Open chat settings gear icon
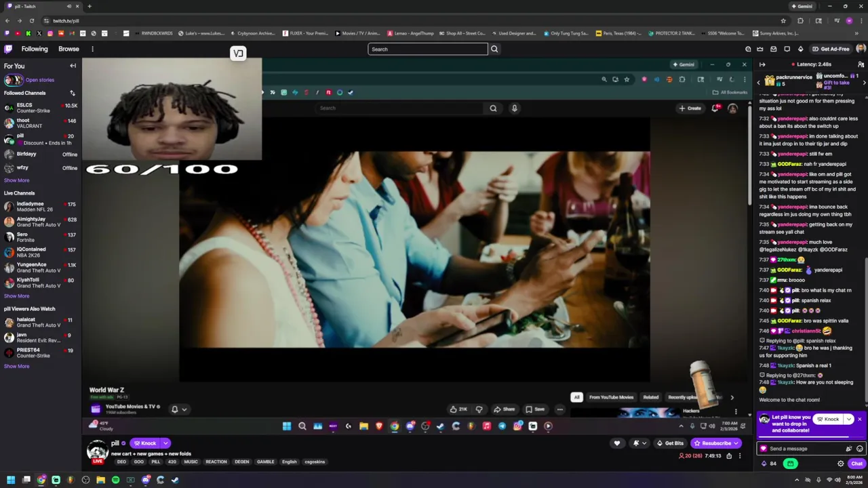This screenshot has height=488, width=868. [x=840, y=464]
